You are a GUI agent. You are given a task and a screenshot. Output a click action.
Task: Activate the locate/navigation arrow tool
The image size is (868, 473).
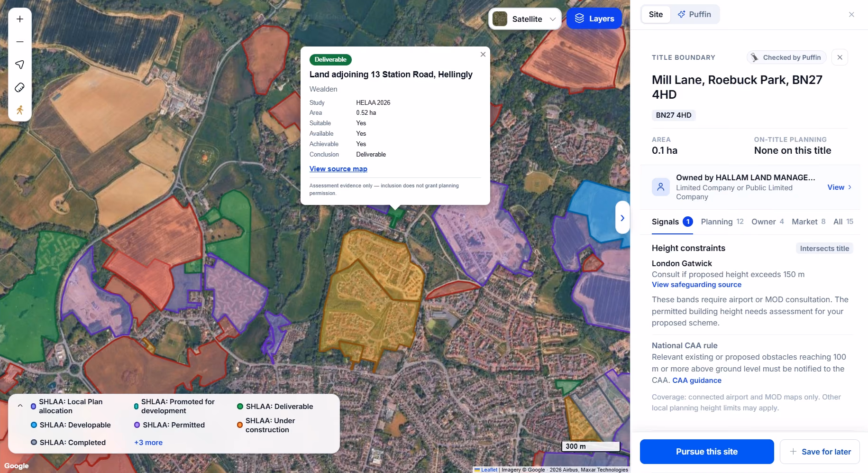tap(20, 65)
